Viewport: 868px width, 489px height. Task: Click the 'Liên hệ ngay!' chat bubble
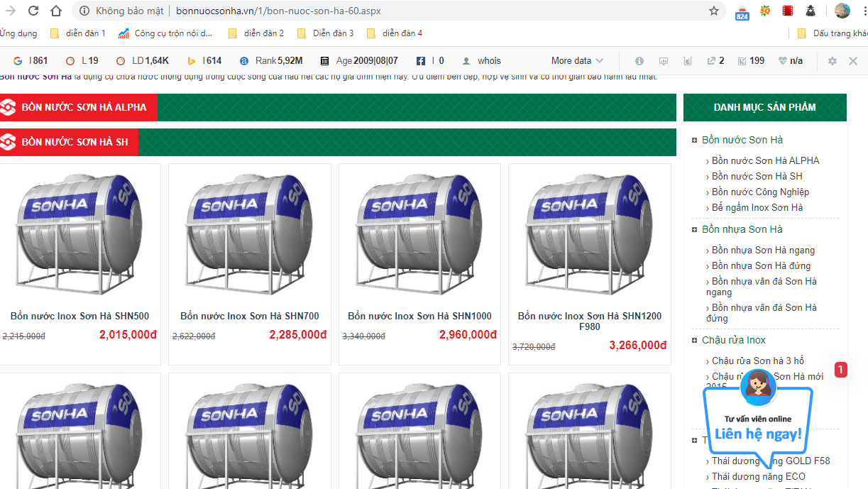tap(758, 434)
